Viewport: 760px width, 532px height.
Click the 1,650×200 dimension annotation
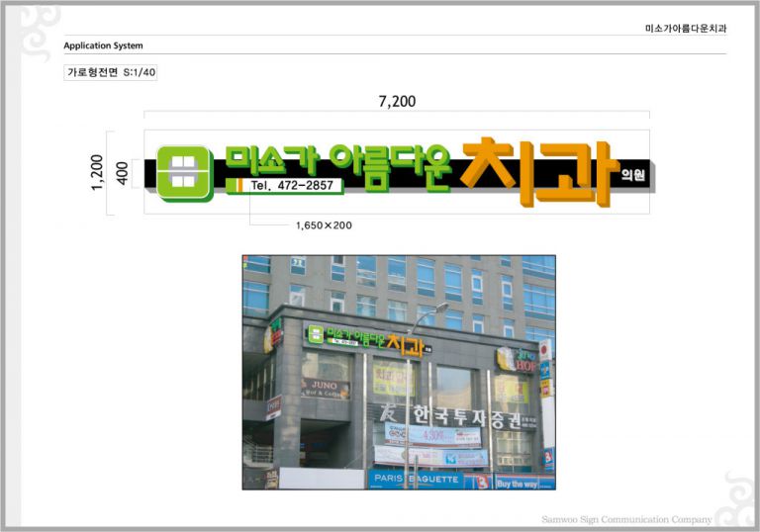pyautogui.click(x=324, y=225)
